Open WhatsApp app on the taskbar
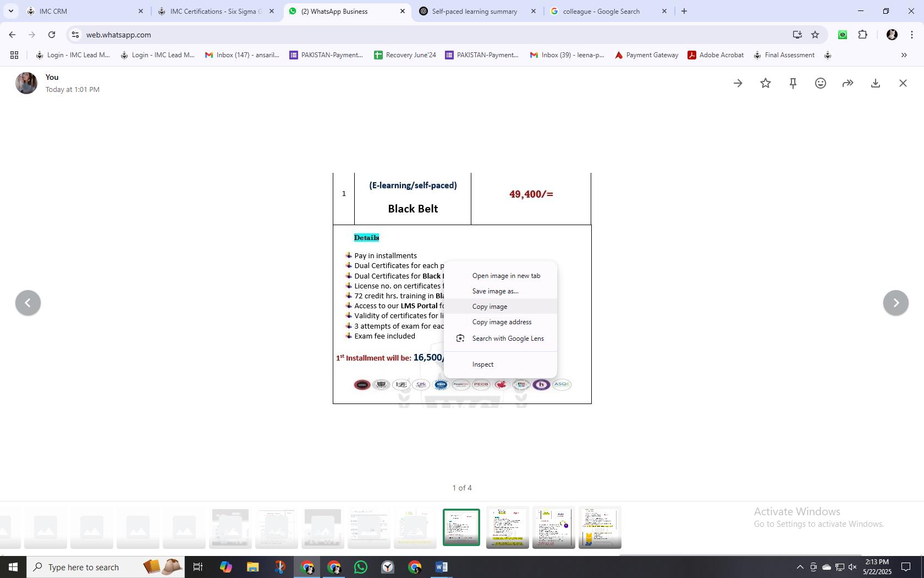The width and height of the screenshot is (924, 578). 361,567
